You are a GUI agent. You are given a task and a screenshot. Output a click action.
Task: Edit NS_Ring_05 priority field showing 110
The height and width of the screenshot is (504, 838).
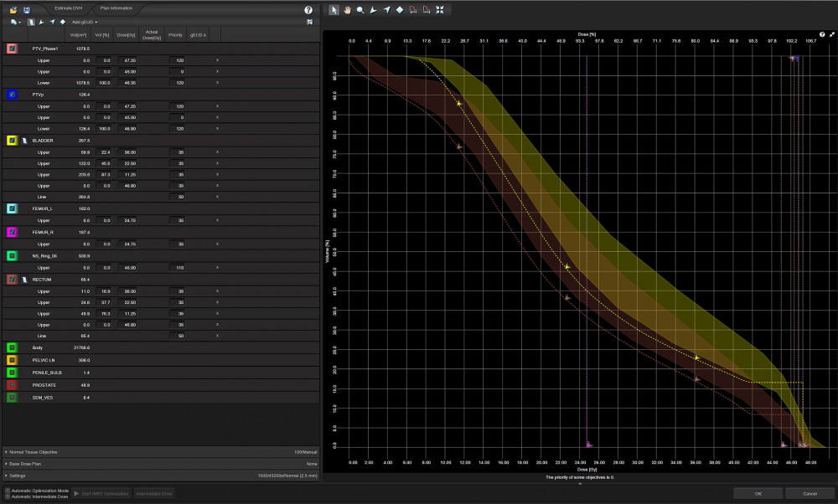tap(177, 267)
